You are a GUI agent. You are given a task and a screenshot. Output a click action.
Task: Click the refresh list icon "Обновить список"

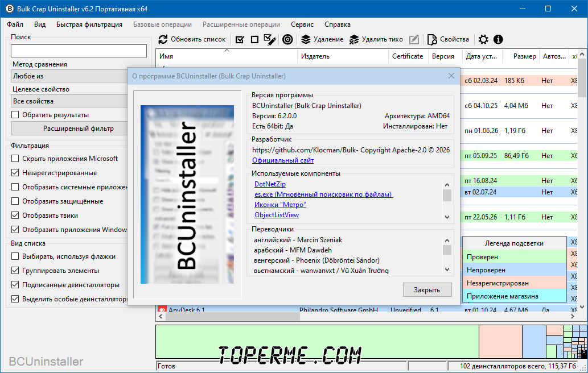coord(163,39)
